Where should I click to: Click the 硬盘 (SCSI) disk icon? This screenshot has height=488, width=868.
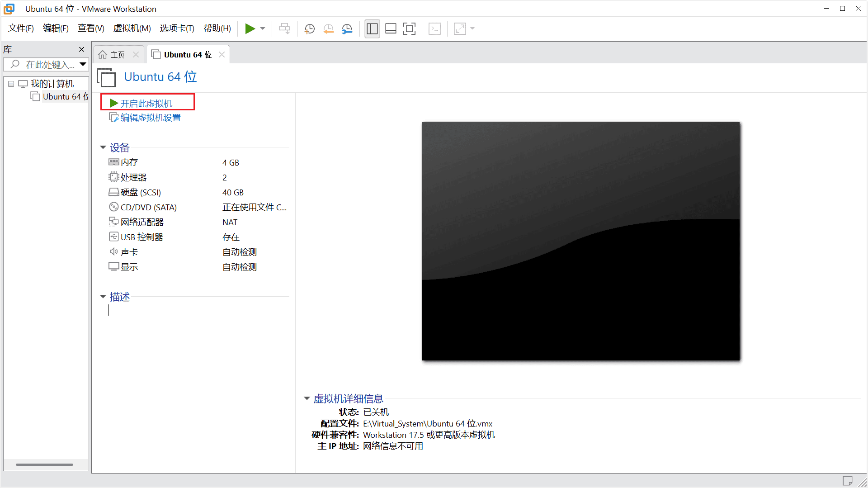113,192
